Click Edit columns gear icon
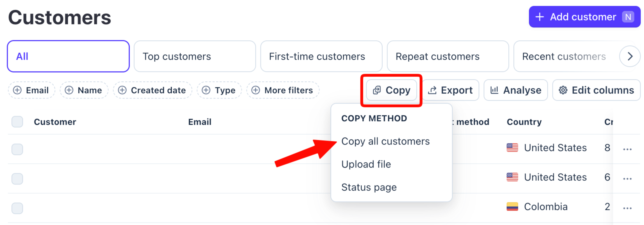 tap(563, 90)
